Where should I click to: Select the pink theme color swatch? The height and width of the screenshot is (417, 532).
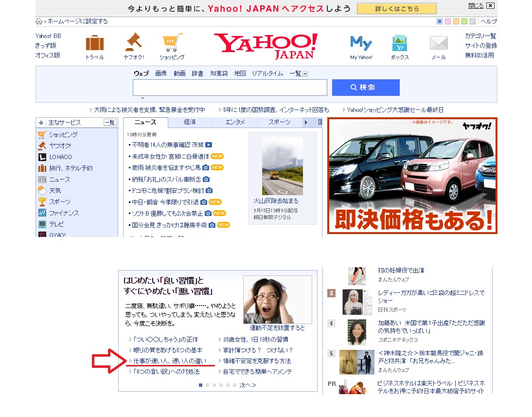448,21
